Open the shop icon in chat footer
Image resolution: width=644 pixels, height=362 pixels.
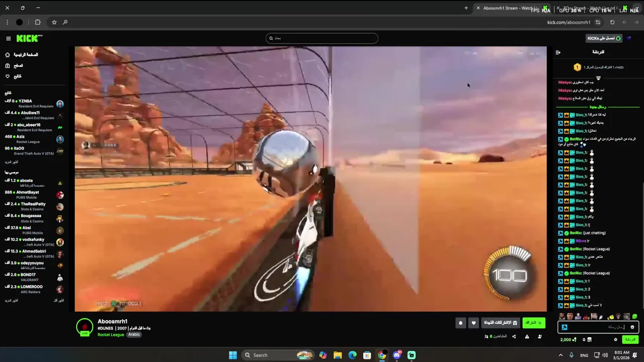click(590, 340)
